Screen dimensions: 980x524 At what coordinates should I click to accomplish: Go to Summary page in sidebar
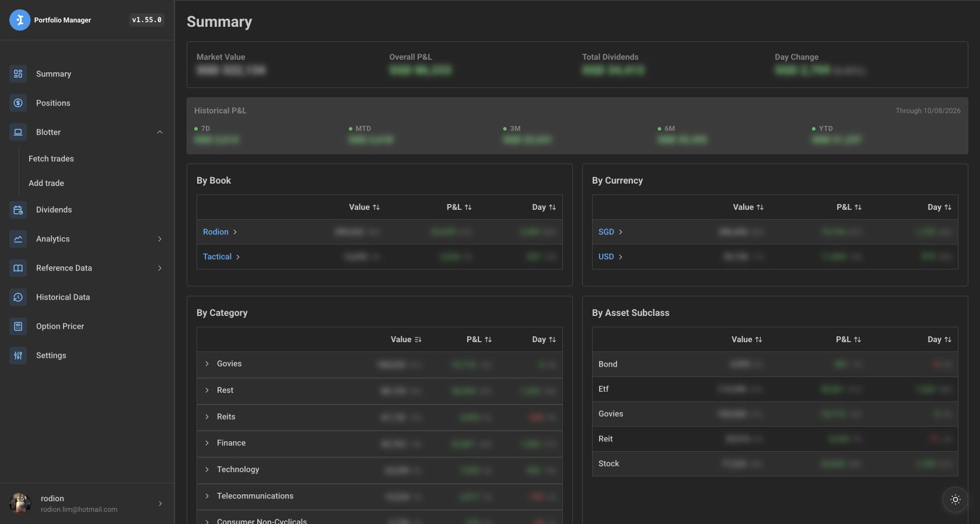54,74
